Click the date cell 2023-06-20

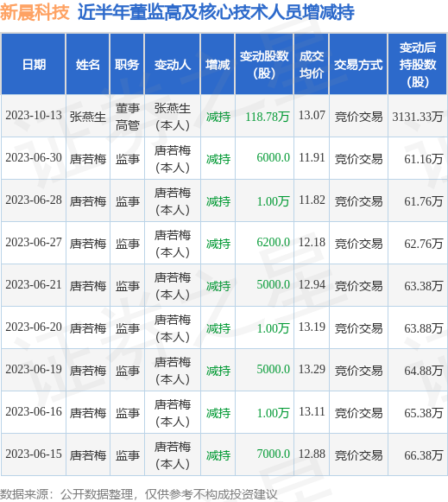point(34,327)
